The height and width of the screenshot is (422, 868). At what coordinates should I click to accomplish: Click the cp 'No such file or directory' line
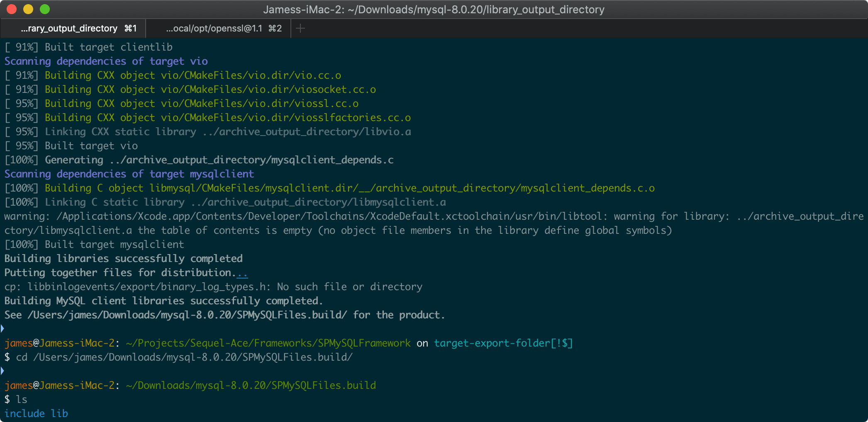[x=213, y=287]
